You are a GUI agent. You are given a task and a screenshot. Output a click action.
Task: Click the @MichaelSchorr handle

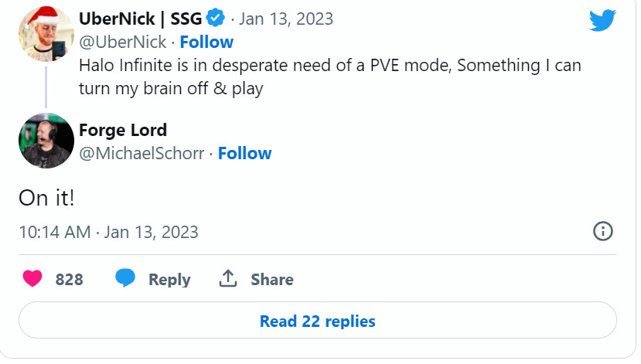pos(141,153)
